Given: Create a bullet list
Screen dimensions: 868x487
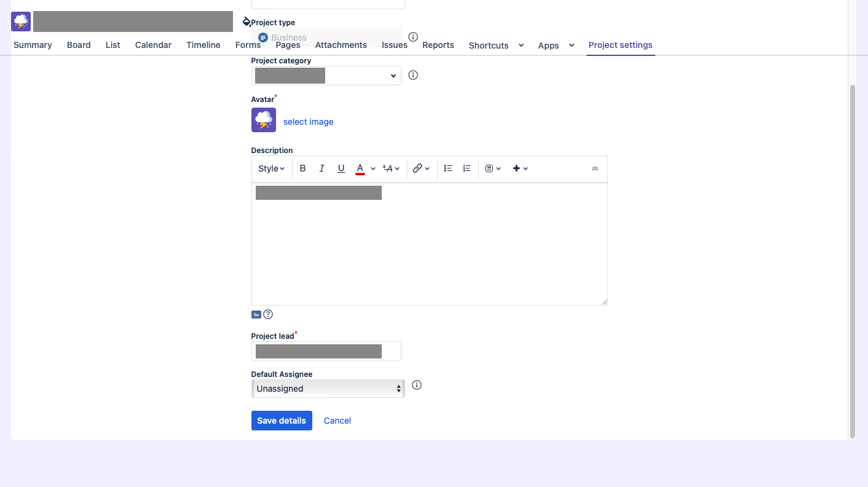Looking at the screenshot, I should tap(448, 168).
